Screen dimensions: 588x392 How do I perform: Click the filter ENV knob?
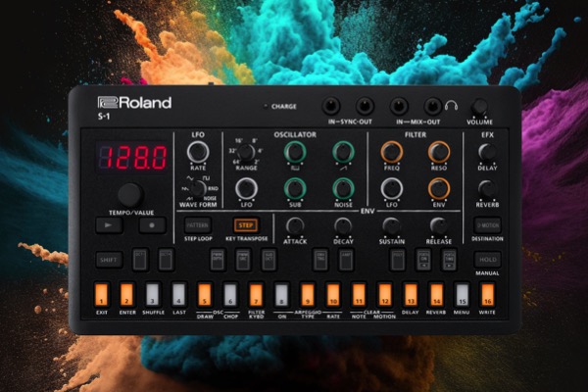coord(439,188)
